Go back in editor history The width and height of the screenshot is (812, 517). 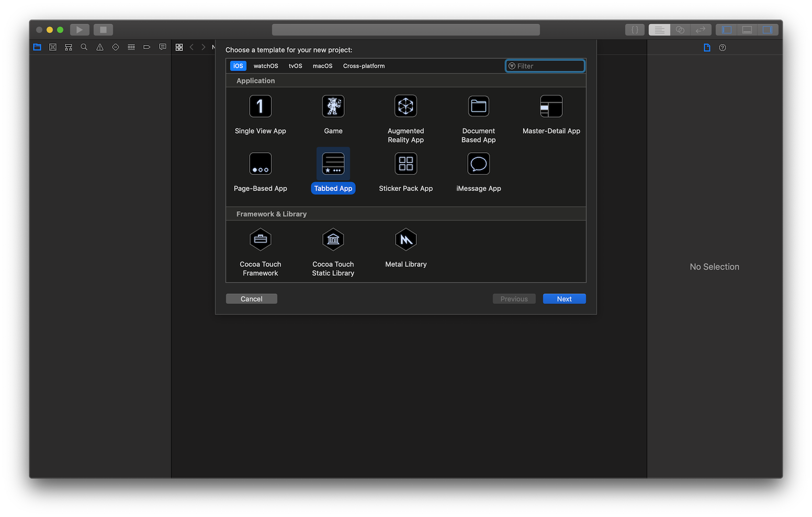tap(191, 47)
